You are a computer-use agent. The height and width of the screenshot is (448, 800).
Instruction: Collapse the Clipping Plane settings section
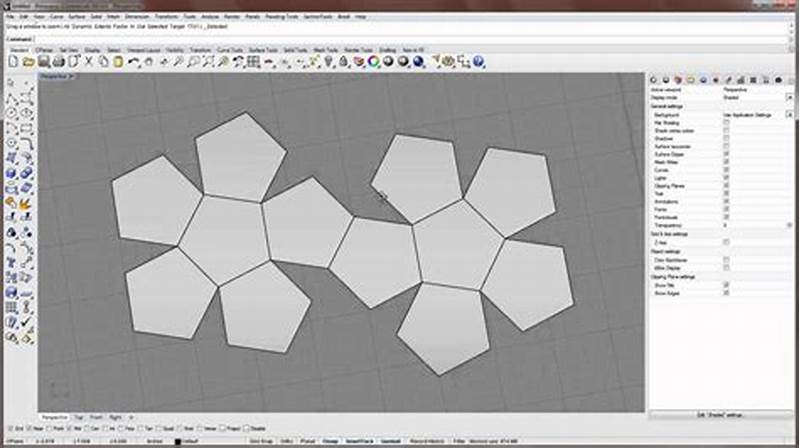pos(673,277)
